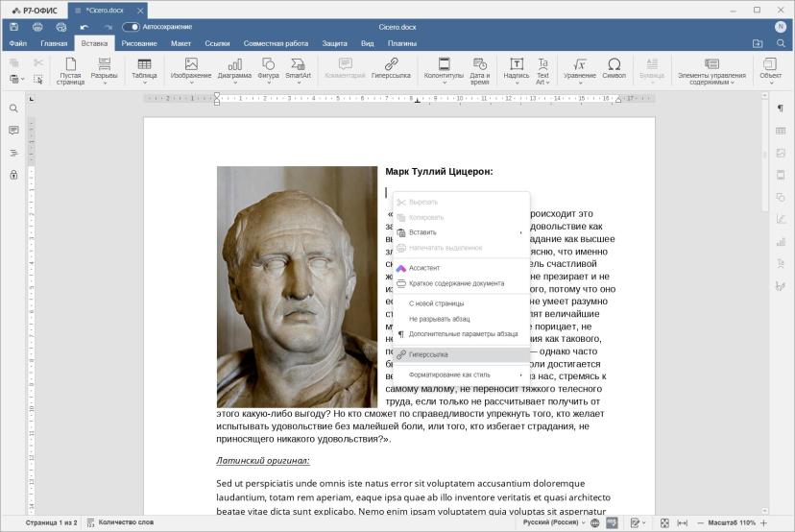795x532 pixels.
Task: Click Страница 1 из 2 indicator
Action: click(51, 522)
